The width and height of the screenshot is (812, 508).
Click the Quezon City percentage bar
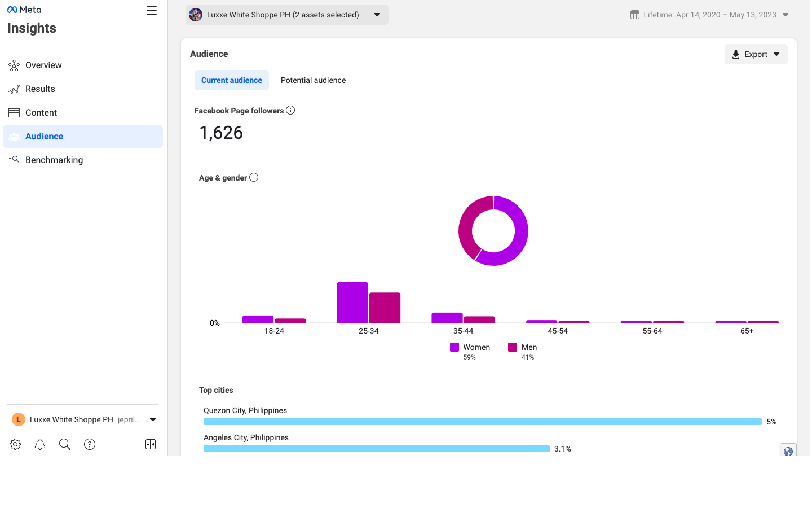[x=483, y=422]
